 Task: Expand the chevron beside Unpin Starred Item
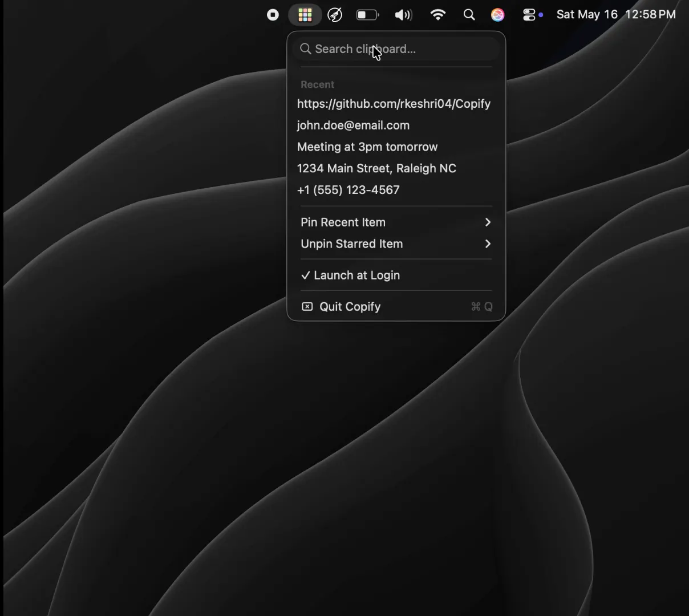point(488,244)
